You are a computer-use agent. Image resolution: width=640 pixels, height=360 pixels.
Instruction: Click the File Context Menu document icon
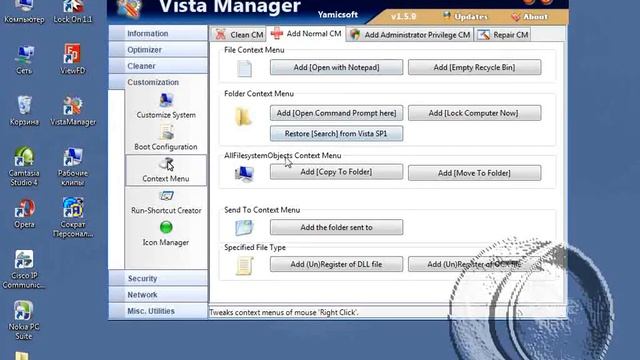coord(244,68)
